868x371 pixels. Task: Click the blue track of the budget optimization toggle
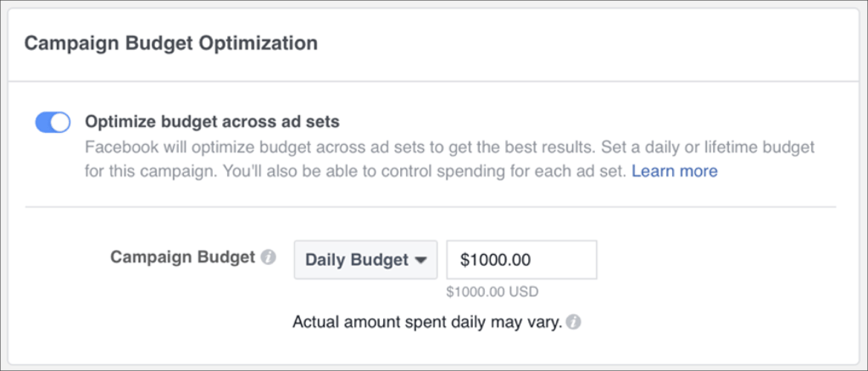[43, 122]
